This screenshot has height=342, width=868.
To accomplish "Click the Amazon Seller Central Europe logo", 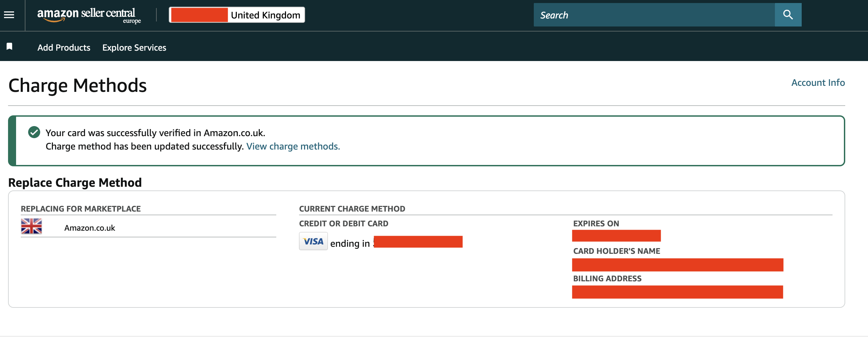I will click(89, 15).
